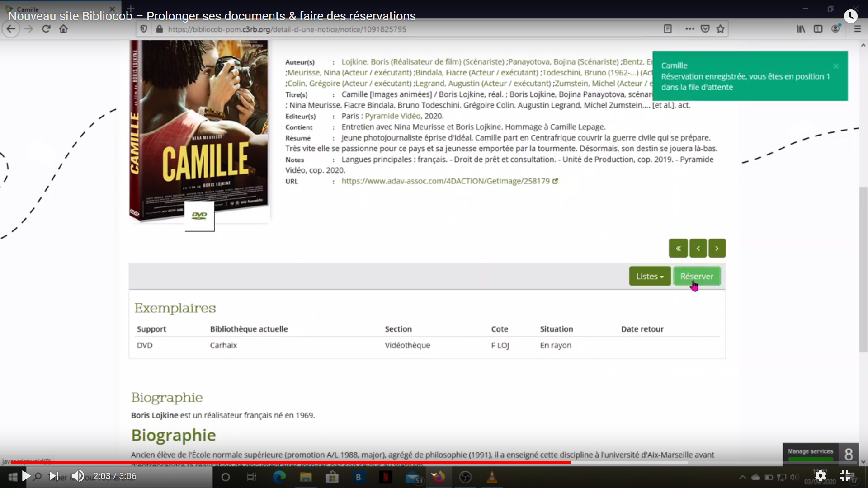Open Pyramide Vidéo publisher link
This screenshot has width=868, height=488.
393,116
